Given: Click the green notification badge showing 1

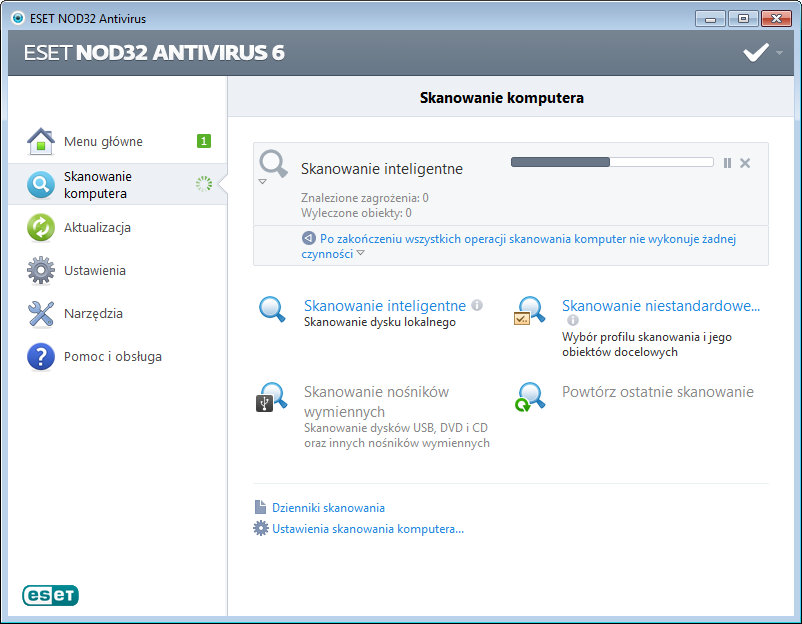Looking at the screenshot, I should [x=204, y=141].
